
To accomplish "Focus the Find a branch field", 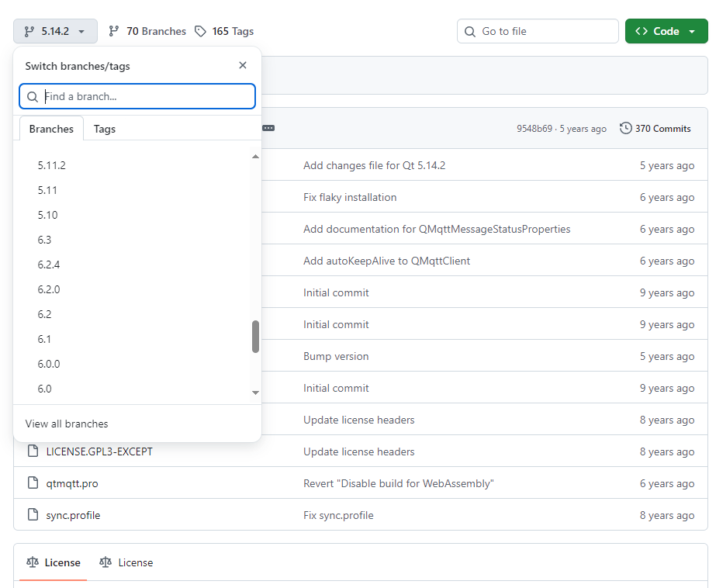I will click(137, 96).
